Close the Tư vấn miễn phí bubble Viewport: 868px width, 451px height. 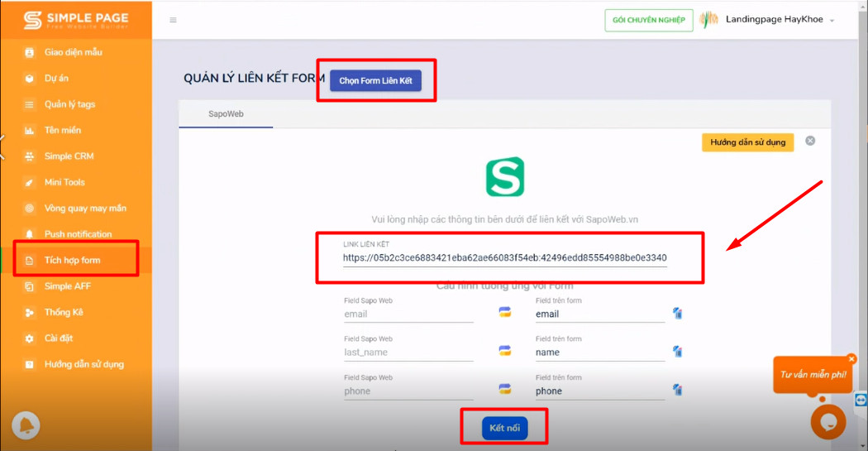(851, 359)
